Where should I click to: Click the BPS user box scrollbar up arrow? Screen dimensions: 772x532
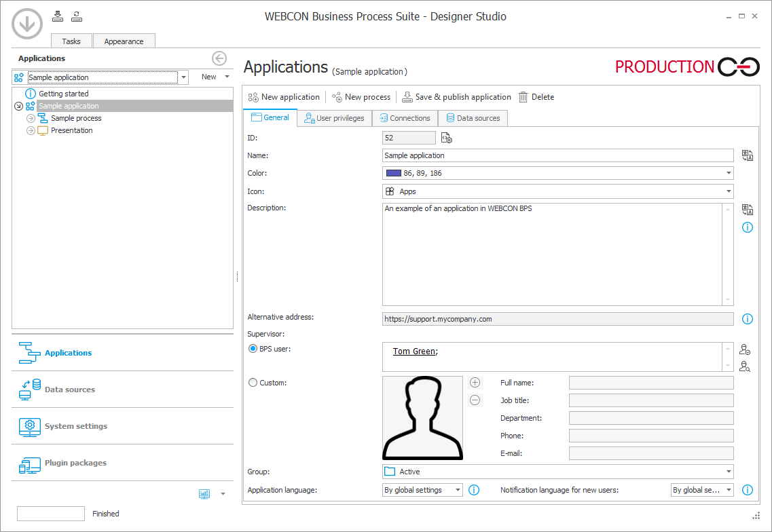728,349
